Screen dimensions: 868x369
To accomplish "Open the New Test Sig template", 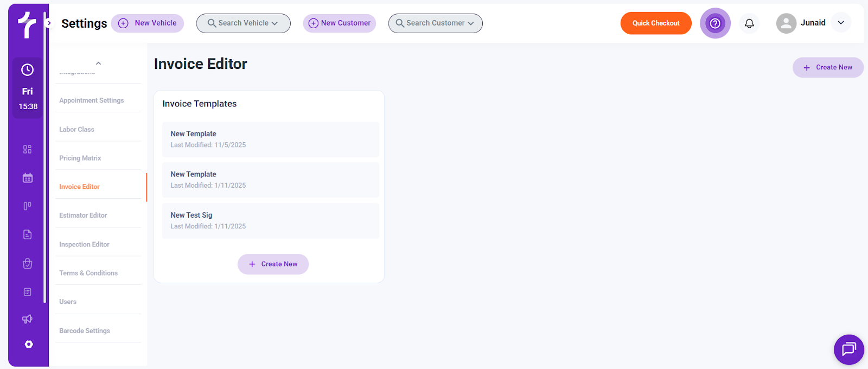I will tap(270, 220).
